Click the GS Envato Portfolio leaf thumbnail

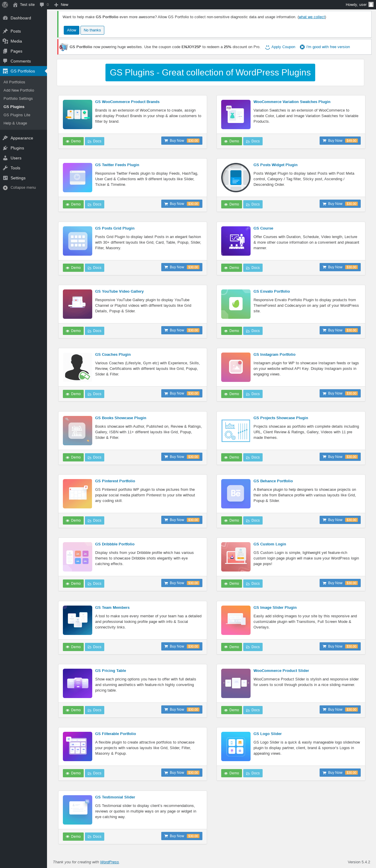click(236, 304)
